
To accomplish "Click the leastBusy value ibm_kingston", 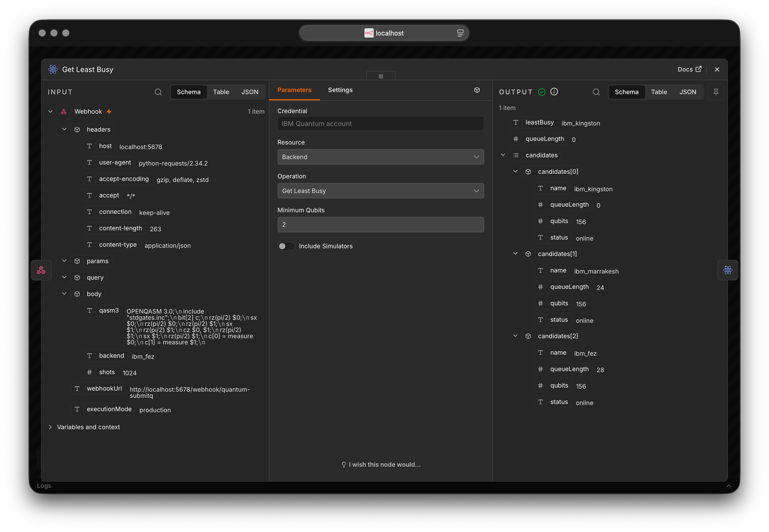I will 581,123.
